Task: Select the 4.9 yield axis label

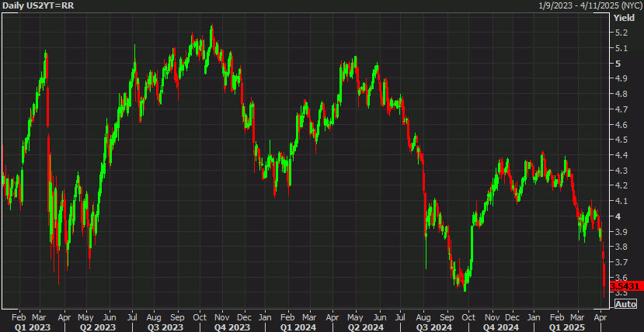Action: [620, 78]
